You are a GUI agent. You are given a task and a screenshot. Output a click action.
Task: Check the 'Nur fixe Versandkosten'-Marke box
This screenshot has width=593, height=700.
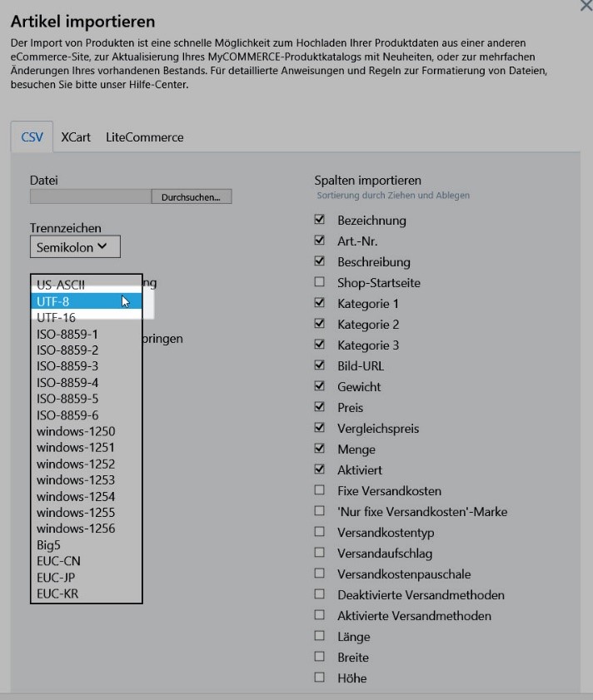pos(320,511)
